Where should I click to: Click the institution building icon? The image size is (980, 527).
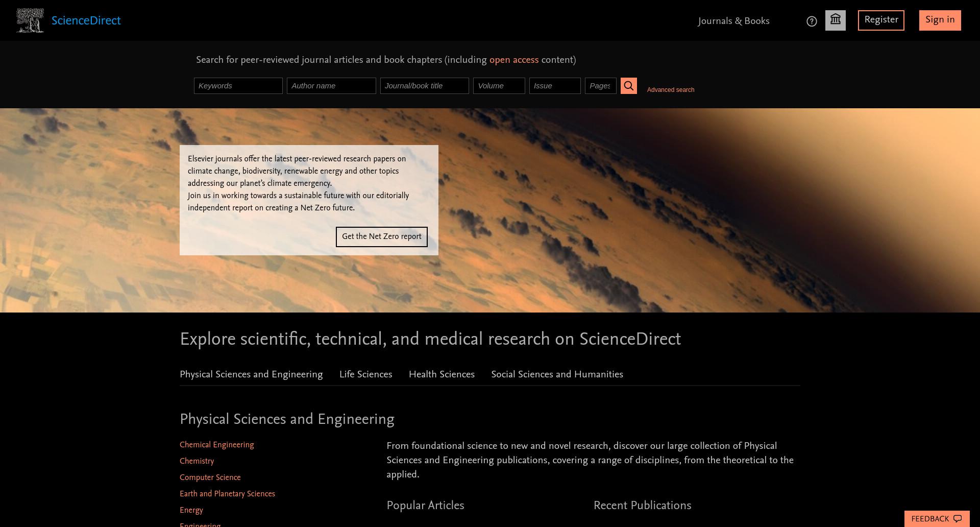click(x=836, y=20)
